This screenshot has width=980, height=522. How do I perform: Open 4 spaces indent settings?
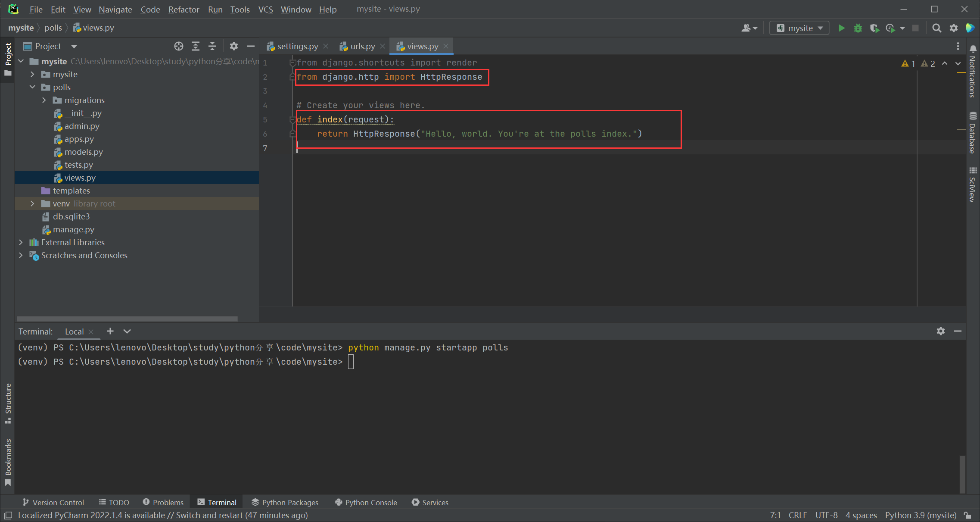(x=861, y=515)
